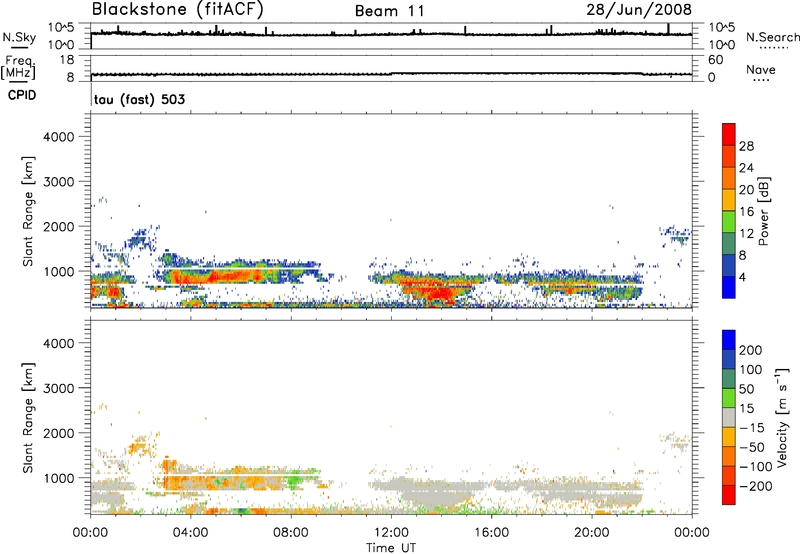Click '2000' on the power panel range axis
This screenshot has height=554, width=800.
pos(59,226)
